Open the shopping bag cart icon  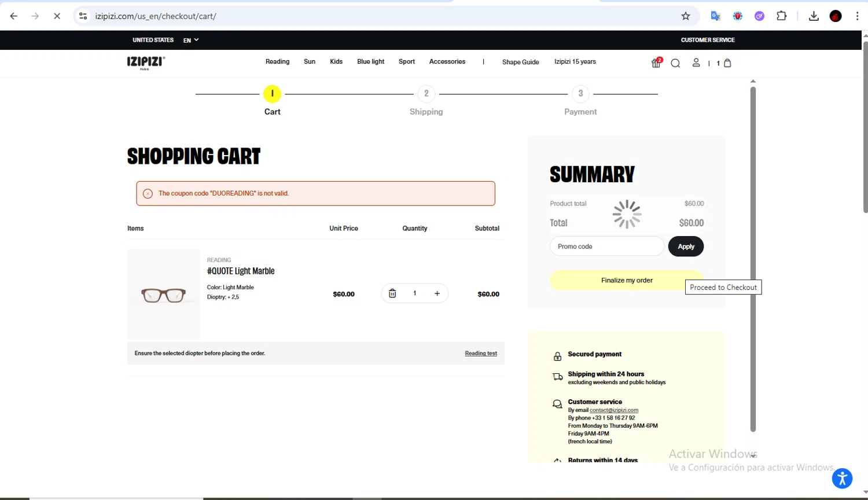727,63
